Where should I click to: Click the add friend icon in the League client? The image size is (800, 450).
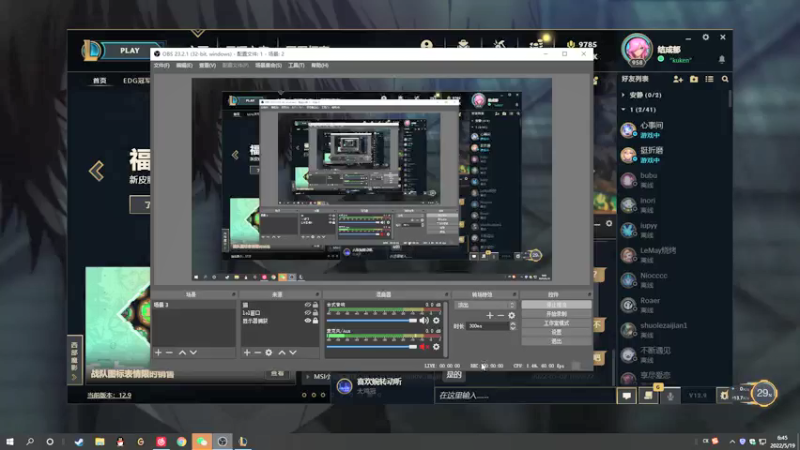pos(678,79)
